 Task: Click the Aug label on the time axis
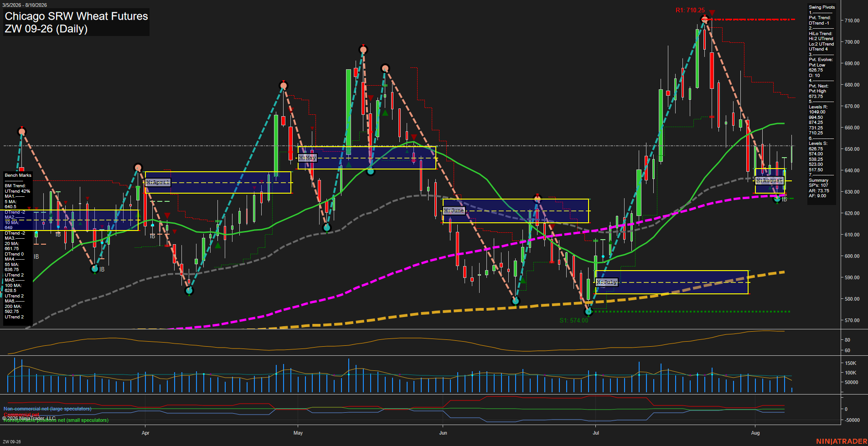pos(755,433)
